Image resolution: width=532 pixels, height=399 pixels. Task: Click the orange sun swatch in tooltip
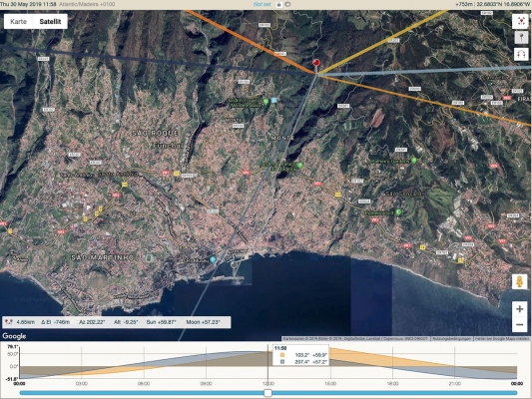tap(282, 355)
